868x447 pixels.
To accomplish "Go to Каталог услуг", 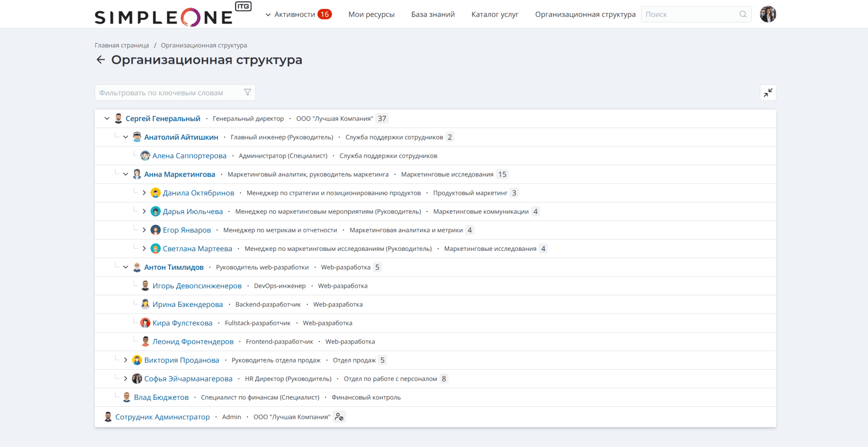I will [495, 14].
